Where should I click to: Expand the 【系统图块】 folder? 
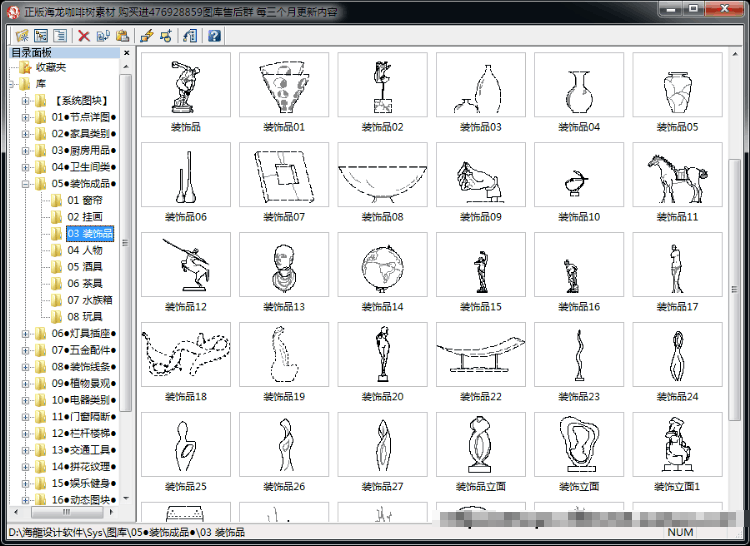[x=25, y=100]
